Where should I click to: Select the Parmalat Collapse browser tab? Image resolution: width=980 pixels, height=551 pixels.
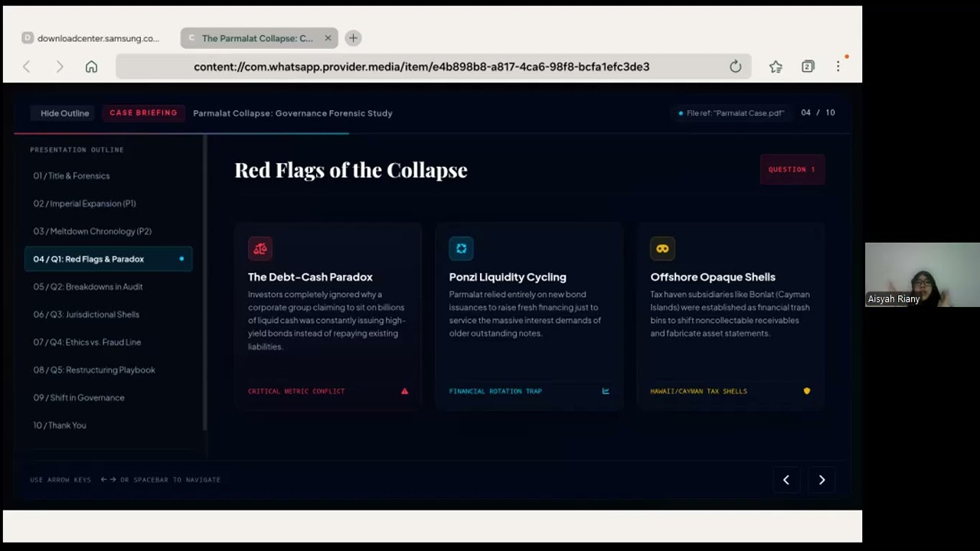click(x=259, y=38)
